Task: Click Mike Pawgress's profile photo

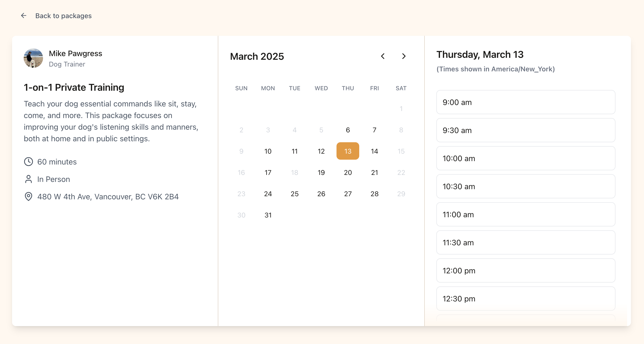Action: [x=33, y=58]
